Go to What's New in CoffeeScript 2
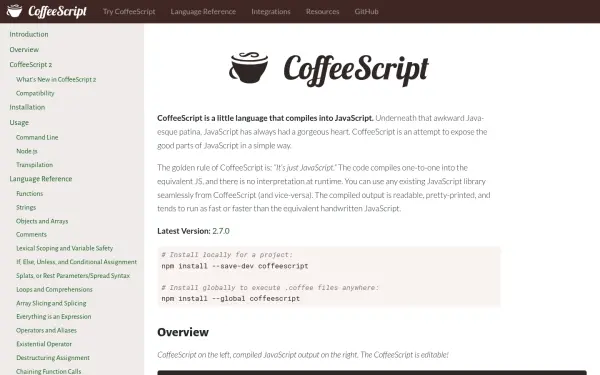Image resolution: width=600 pixels, height=375 pixels. click(x=56, y=80)
